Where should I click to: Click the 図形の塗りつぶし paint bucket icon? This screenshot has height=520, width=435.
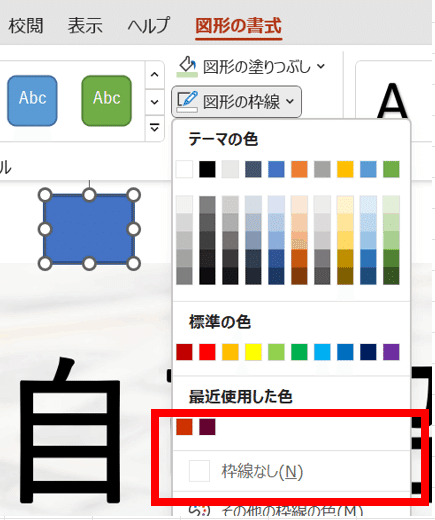tap(187, 66)
